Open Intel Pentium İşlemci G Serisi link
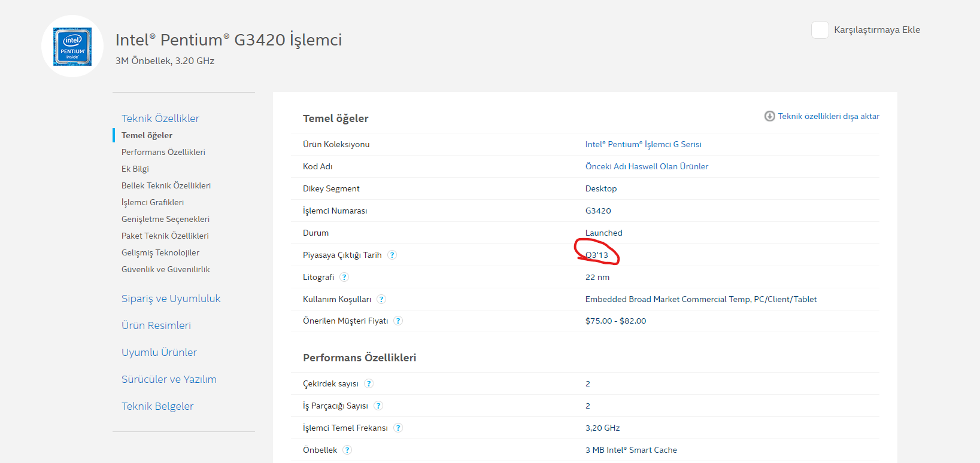The image size is (980, 463). click(x=643, y=144)
